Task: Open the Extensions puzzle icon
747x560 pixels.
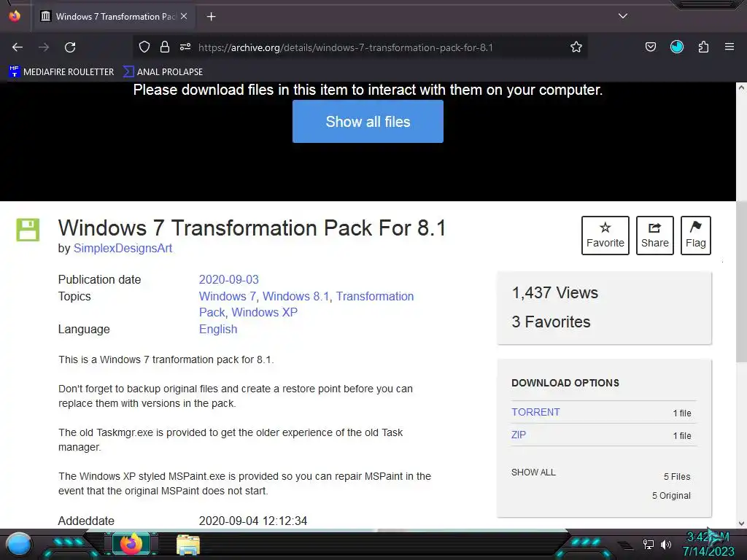Action: [703, 47]
